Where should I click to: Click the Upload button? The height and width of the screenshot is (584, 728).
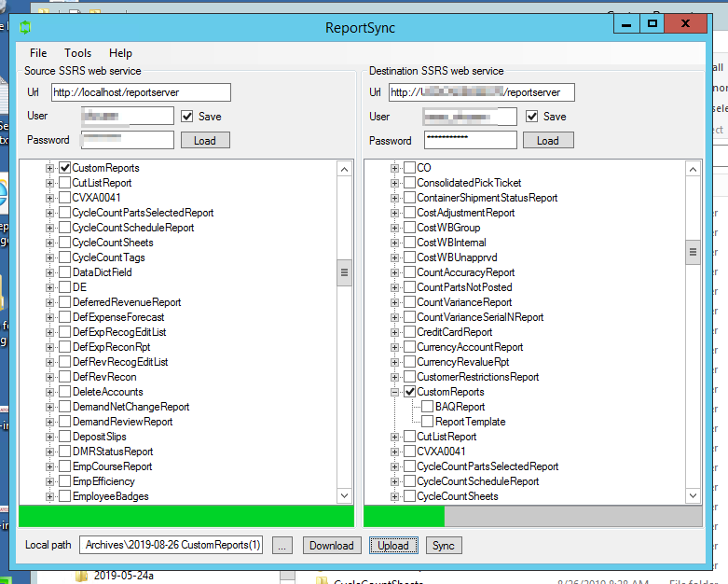click(x=393, y=546)
